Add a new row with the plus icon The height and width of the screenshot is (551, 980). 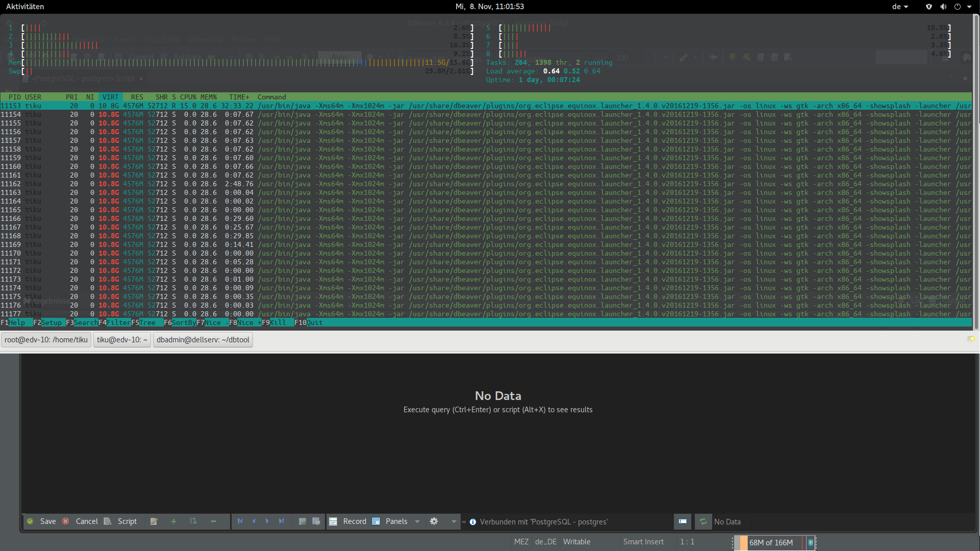[173, 521]
